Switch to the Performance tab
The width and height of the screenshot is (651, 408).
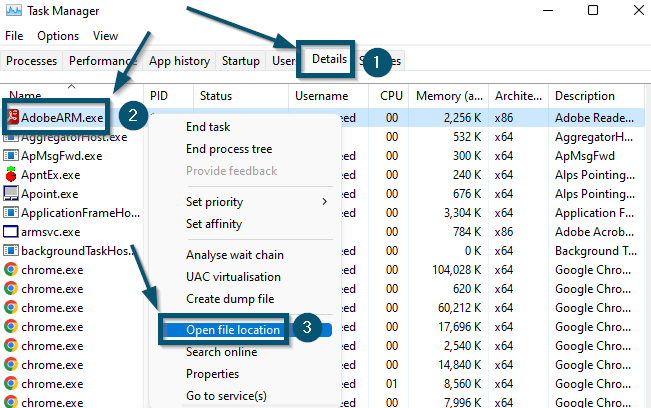click(x=103, y=61)
